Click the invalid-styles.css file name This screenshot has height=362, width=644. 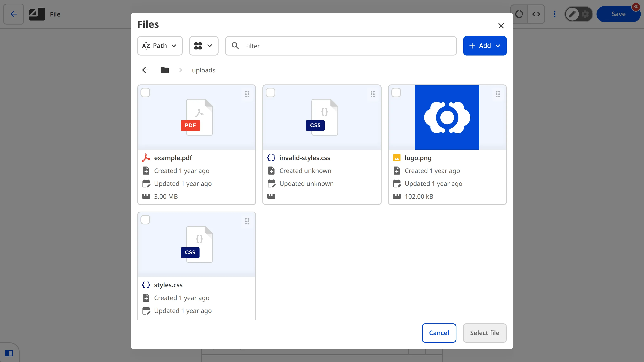(304, 158)
